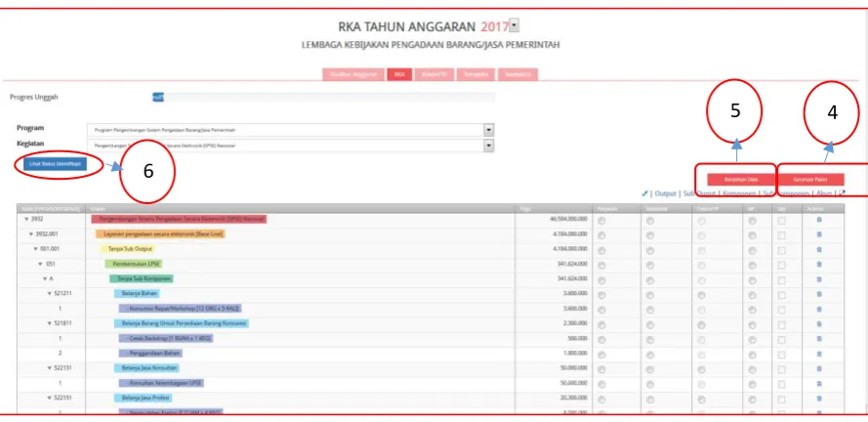Select Penyedia radio in Penggandaan Bahan row

(x=601, y=355)
